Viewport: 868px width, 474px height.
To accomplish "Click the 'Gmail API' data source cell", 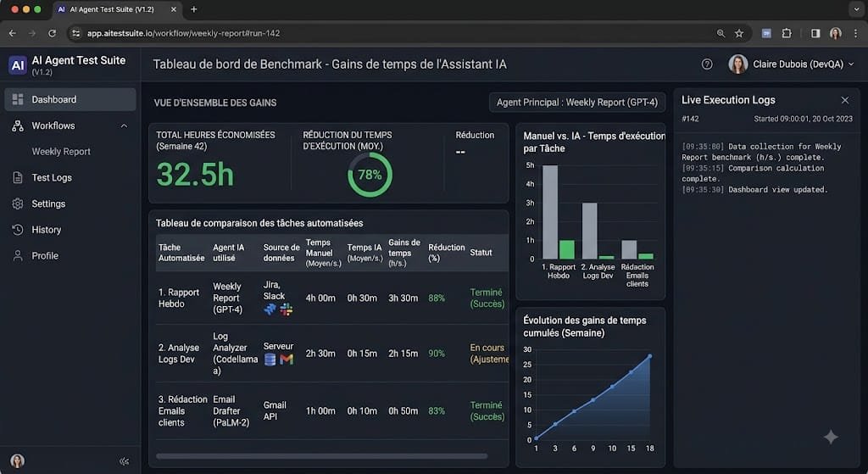I will [x=275, y=411].
